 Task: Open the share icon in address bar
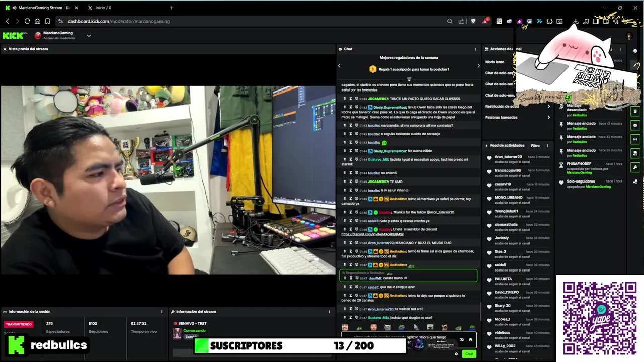coord(461,21)
